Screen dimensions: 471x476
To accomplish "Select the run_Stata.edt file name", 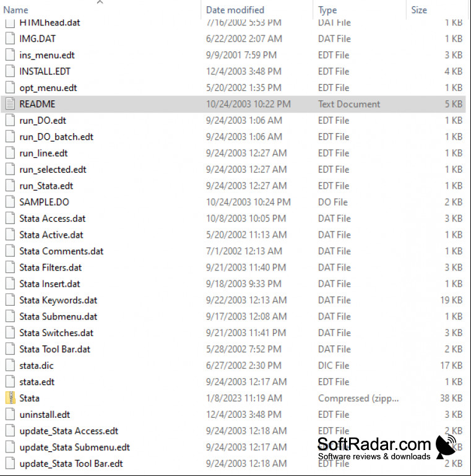I will point(46,186).
